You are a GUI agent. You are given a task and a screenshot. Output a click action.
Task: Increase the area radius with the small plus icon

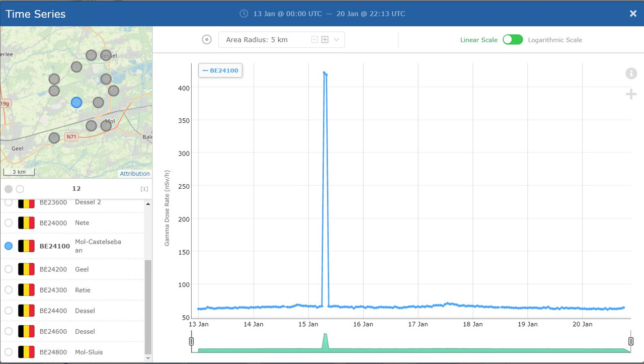click(325, 40)
